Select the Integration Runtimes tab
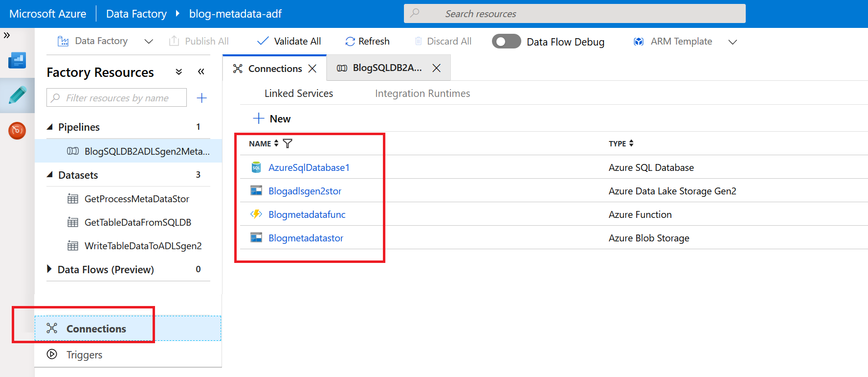Screen dimensions: 868x377 423,94
